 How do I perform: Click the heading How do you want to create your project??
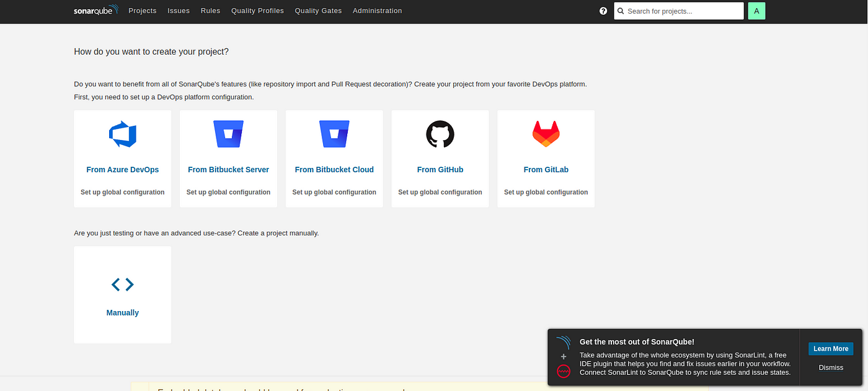[x=151, y=51]
